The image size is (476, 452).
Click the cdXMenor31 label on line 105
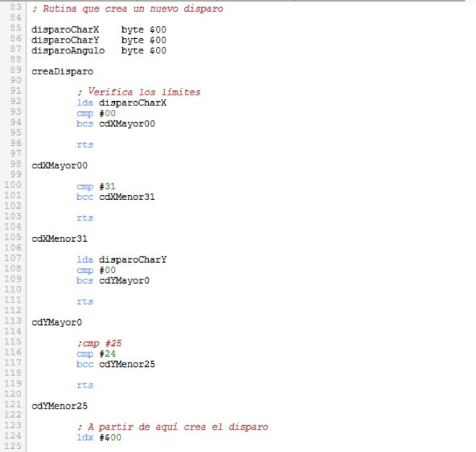click(x=59, y=238)
